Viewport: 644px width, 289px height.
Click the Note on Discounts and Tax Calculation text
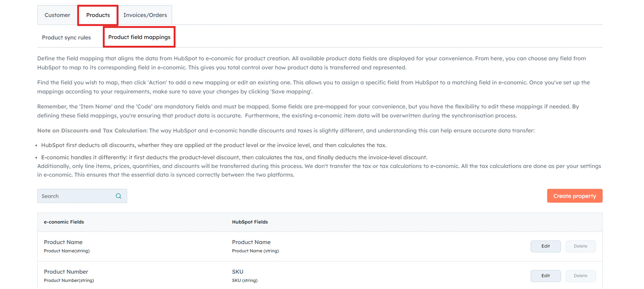click(x=92, y=131)
